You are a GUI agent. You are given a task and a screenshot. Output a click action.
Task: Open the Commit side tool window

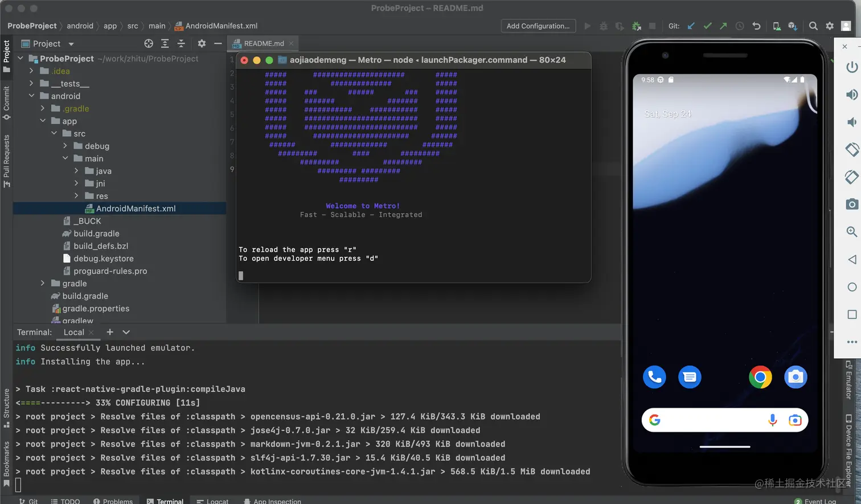6,103
